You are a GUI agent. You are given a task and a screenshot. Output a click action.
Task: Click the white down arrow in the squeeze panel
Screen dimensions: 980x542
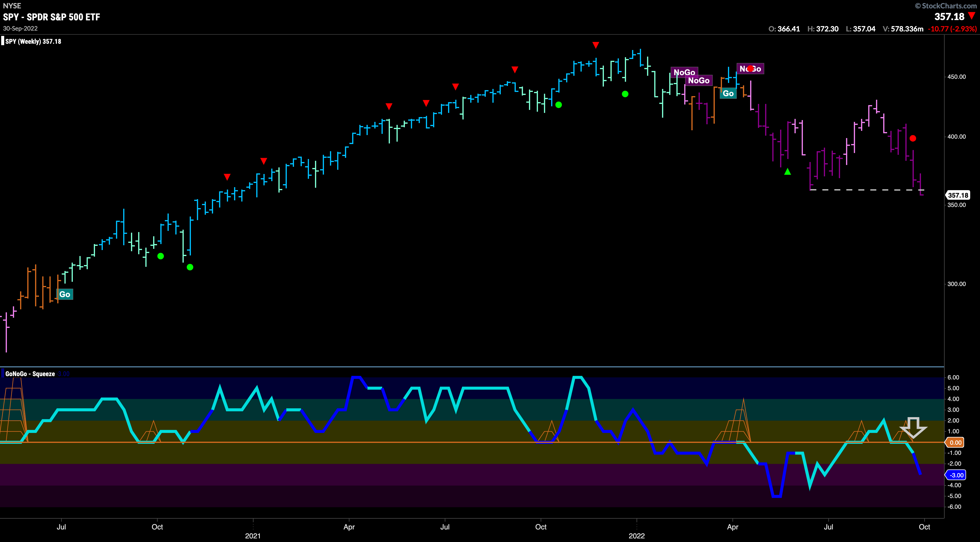click(913, 428)
